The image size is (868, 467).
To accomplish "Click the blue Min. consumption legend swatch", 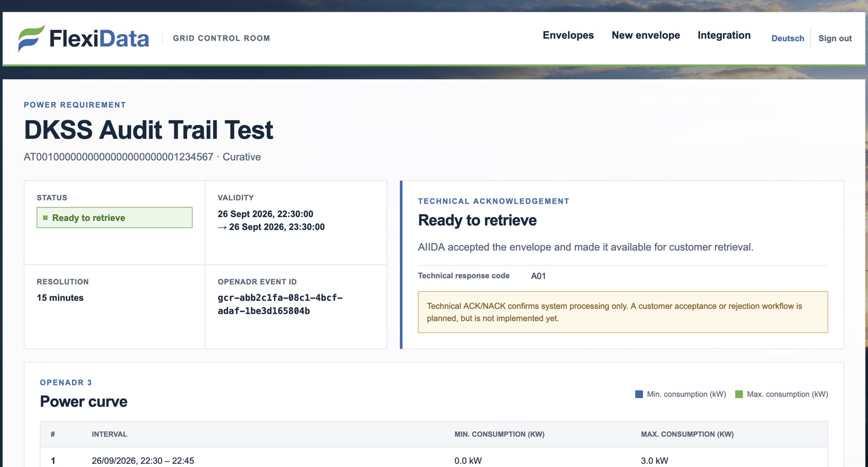I will click(639, 394).
